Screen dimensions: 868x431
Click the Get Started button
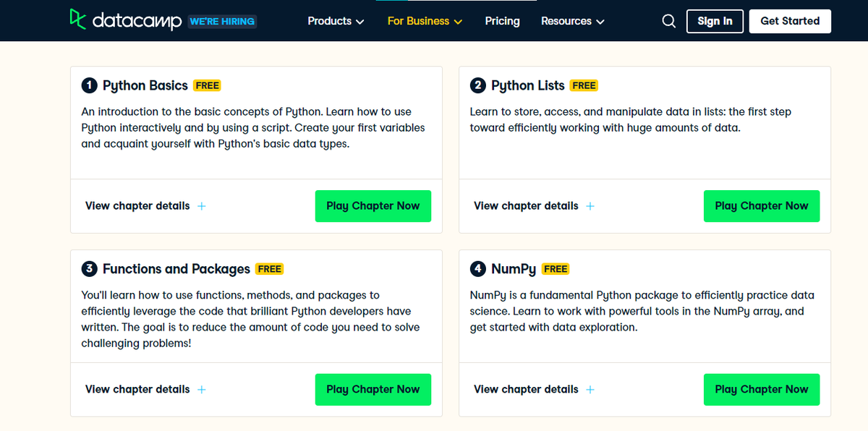pyautogui.click(x=790, y=21)
